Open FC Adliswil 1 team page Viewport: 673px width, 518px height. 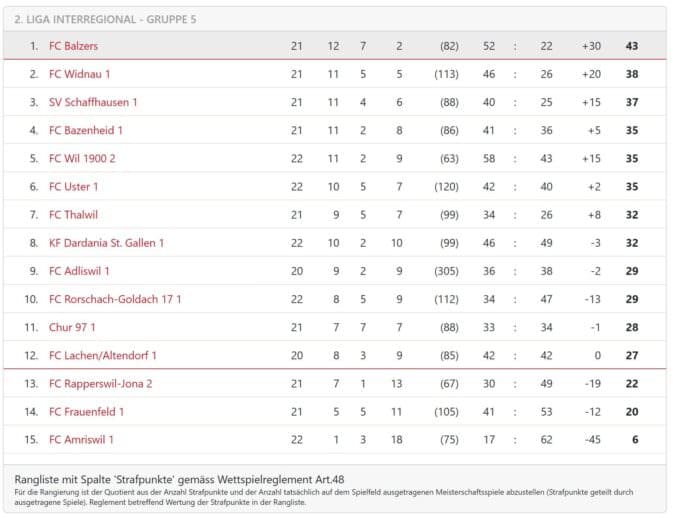(79, 271)
